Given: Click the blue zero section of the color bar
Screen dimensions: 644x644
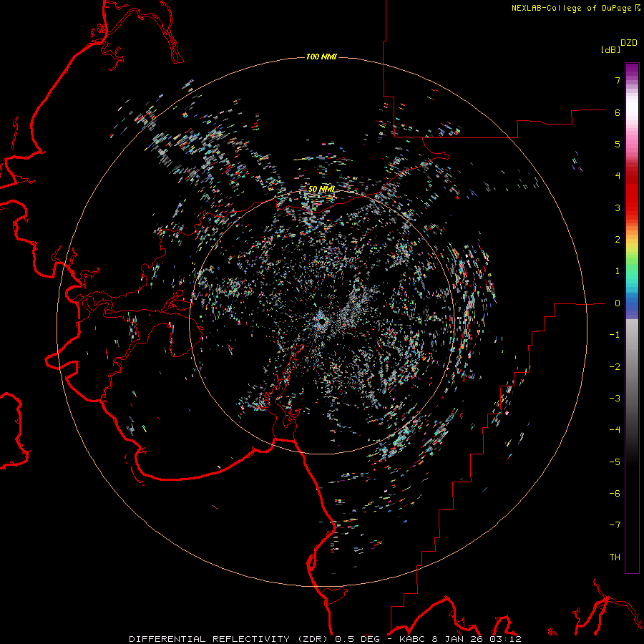Looking at the screenshot, I should (632, 308).
